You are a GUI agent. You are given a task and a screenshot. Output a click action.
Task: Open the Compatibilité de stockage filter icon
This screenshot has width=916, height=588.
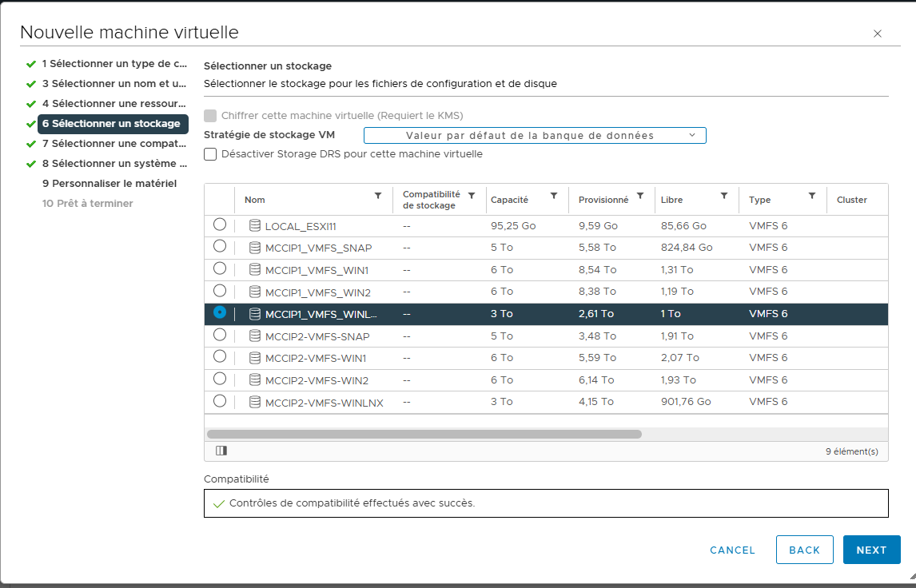[x=472, y=196]
